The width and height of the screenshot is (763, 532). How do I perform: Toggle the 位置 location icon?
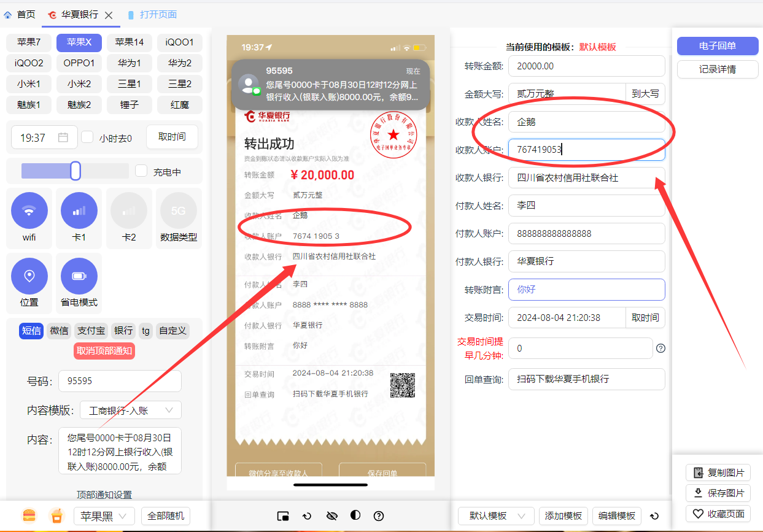(29, 276)
